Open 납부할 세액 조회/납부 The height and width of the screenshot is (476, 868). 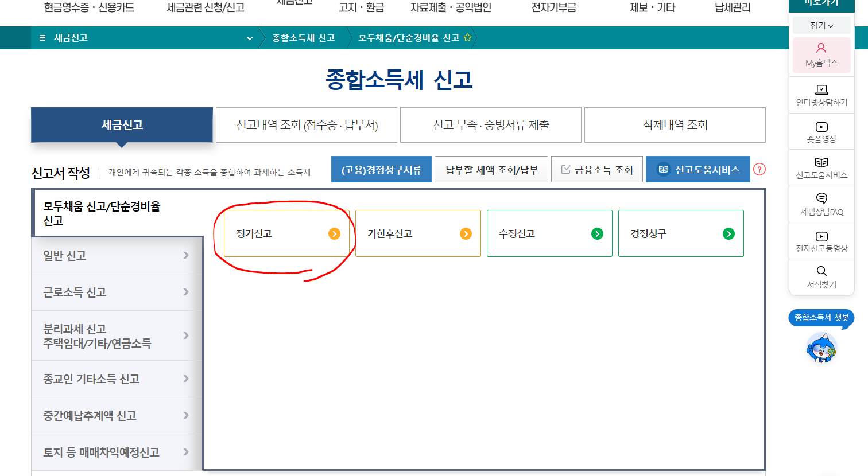491,169
